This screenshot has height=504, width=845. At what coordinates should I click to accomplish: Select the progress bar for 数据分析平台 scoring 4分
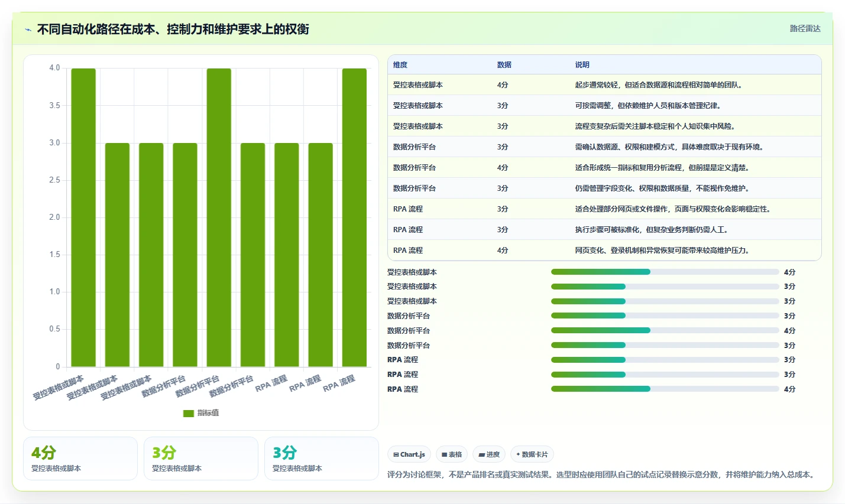pyautogui.click(x=665, y=330)
